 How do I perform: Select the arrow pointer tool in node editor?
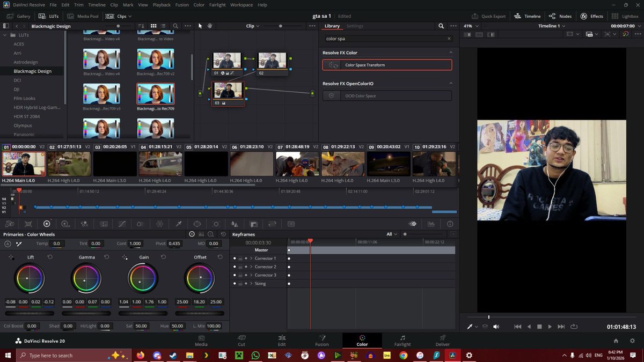tap(200, 26)
